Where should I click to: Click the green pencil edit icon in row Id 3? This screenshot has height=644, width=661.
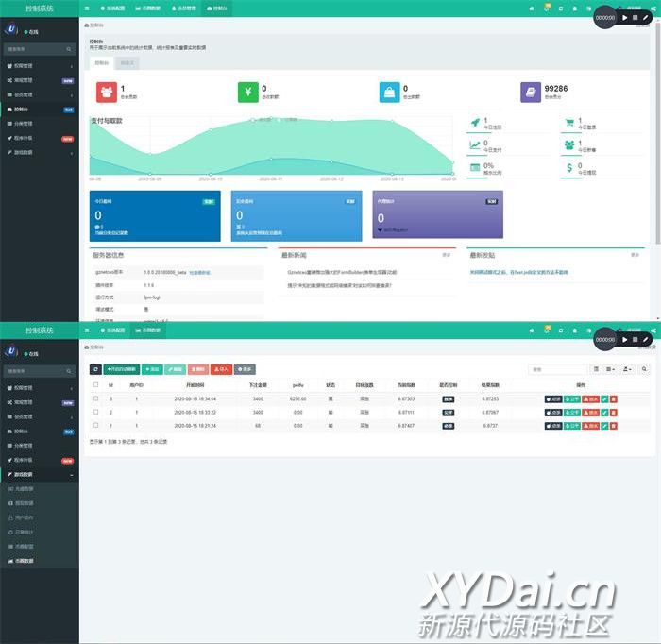(605, 399)
